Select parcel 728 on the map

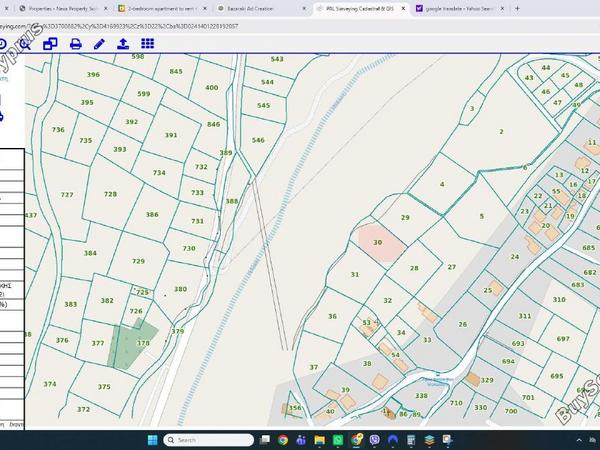110,194
